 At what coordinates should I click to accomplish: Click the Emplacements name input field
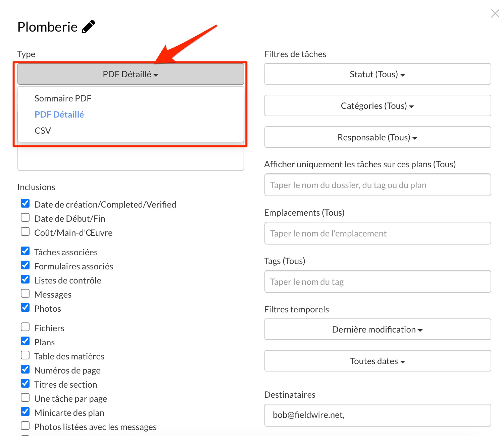point(377,233)
